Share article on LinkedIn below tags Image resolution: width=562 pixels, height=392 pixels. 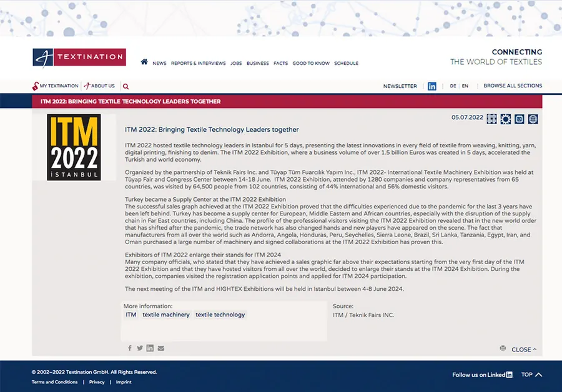tap(150, 348)
